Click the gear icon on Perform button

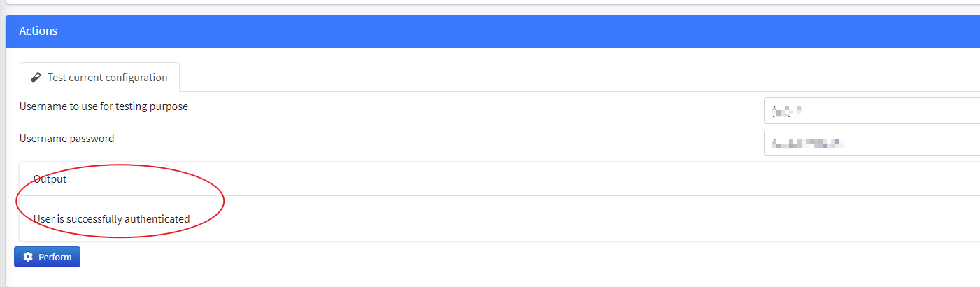point(28,257)
